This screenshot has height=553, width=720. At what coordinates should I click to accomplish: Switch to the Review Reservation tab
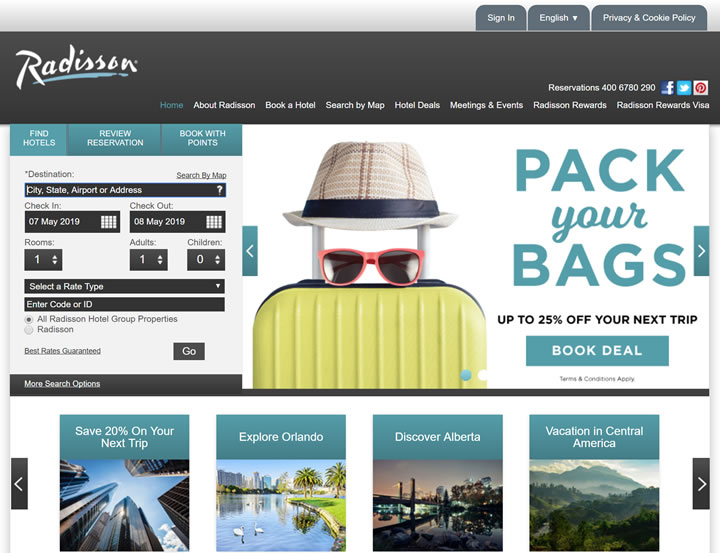point(115,139)
